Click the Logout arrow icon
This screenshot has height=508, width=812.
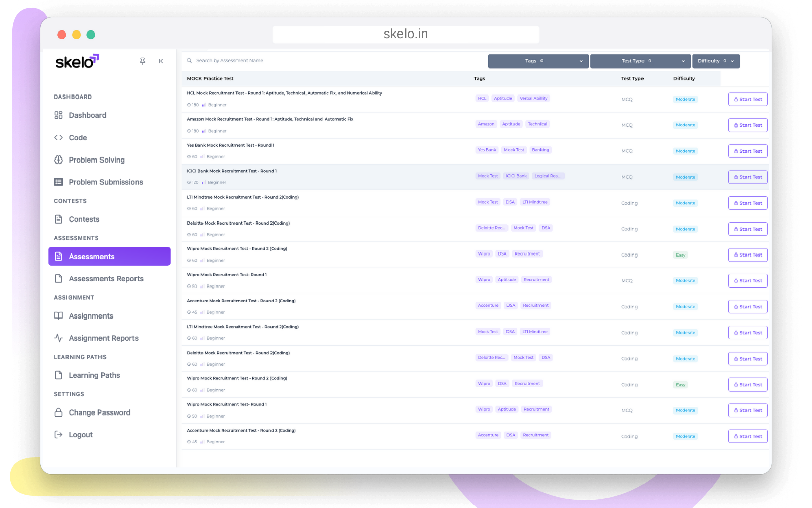coord(58,435)
